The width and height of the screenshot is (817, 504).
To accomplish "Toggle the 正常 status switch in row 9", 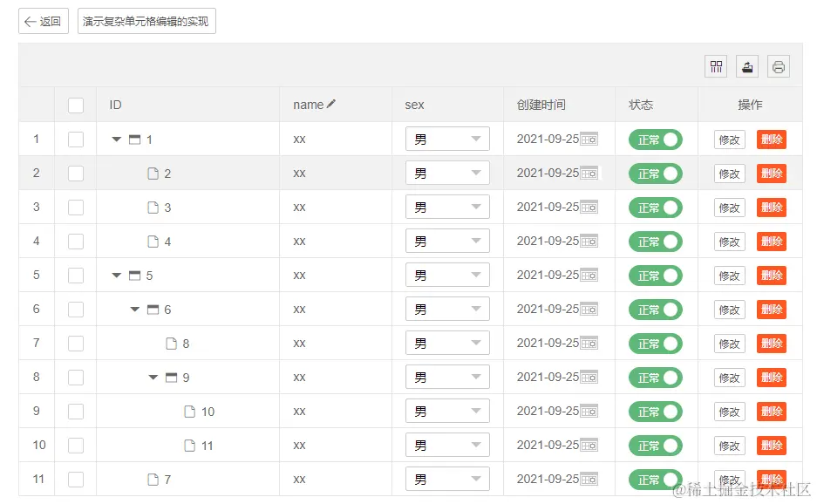I will point(656,412).
